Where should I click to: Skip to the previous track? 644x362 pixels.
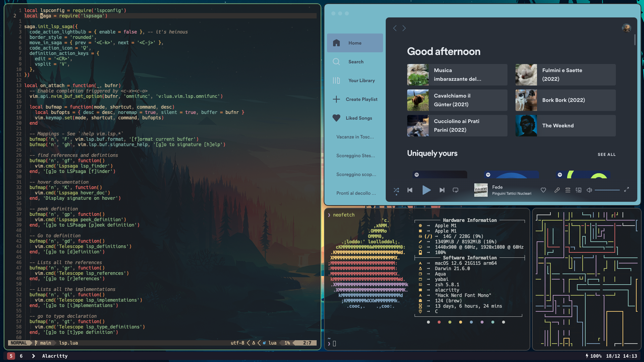(410, 190)
